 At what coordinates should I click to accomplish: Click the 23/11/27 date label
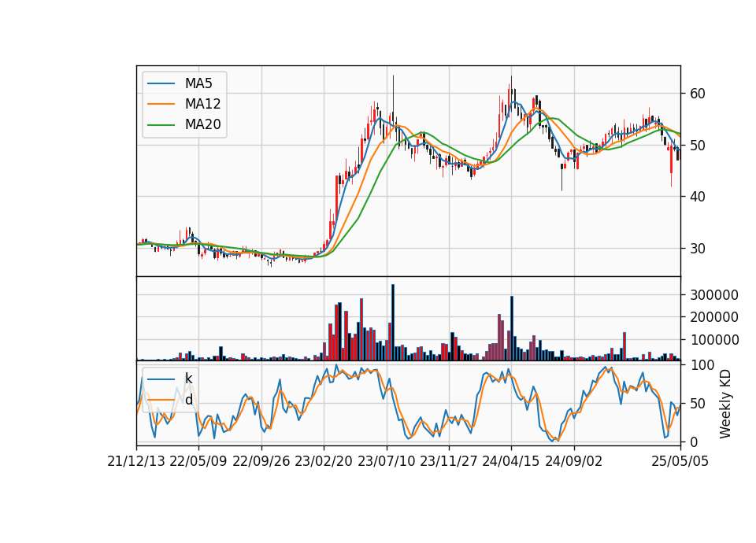(x=449, y=462)
